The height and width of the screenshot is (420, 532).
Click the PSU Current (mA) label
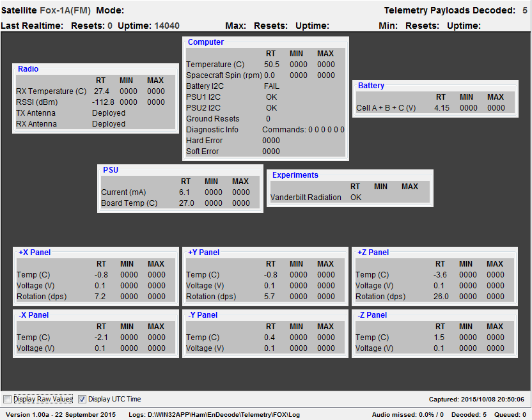(123, 192)
